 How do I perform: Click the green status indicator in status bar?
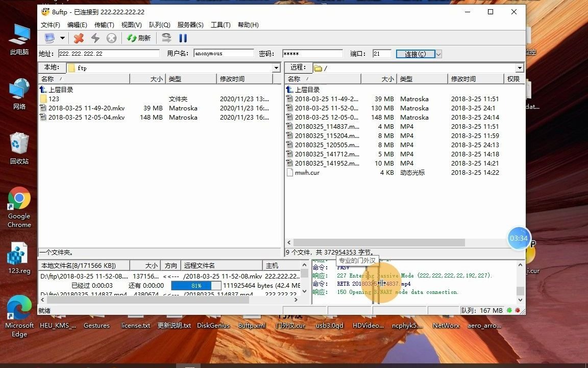pos(509,310)
